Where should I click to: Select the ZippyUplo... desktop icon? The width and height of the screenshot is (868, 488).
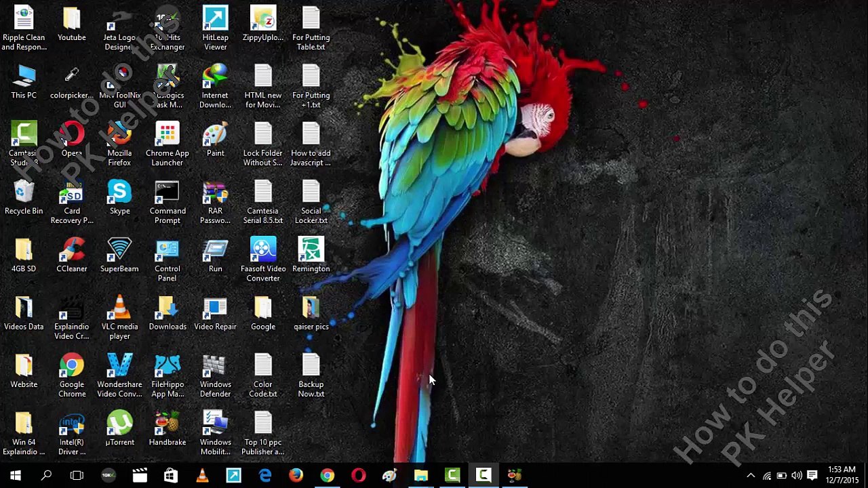click(263, 24)
